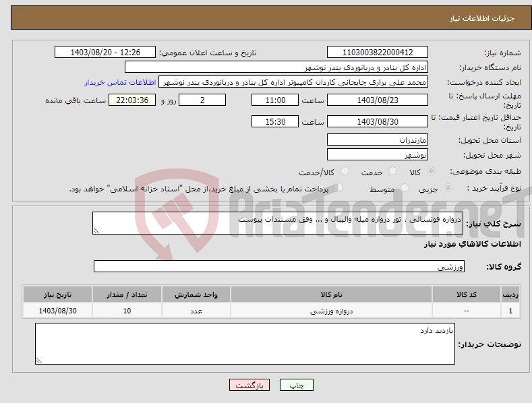Click the اطلاعات کالاهای مورد نیاز heading

pos(472,244)
